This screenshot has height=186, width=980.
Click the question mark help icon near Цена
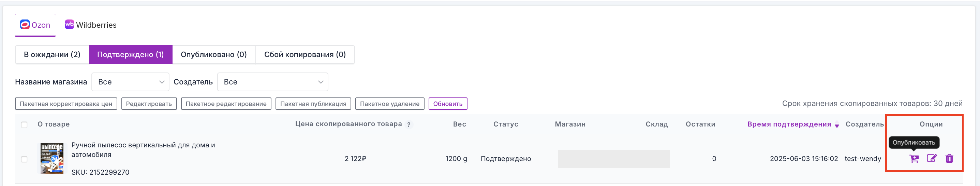click(409, 125)
